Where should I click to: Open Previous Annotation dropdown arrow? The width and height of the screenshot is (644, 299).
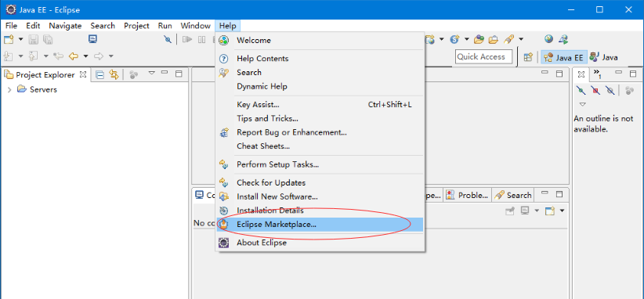point(46,56)
